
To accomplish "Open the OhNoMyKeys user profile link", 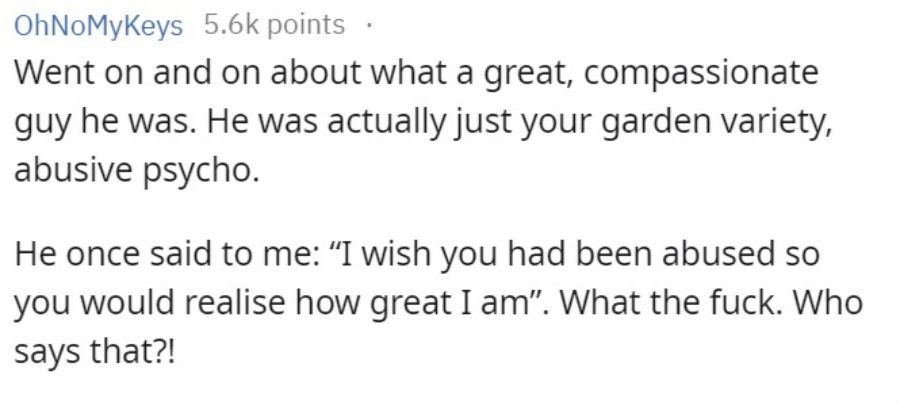I will coord(98,25).
